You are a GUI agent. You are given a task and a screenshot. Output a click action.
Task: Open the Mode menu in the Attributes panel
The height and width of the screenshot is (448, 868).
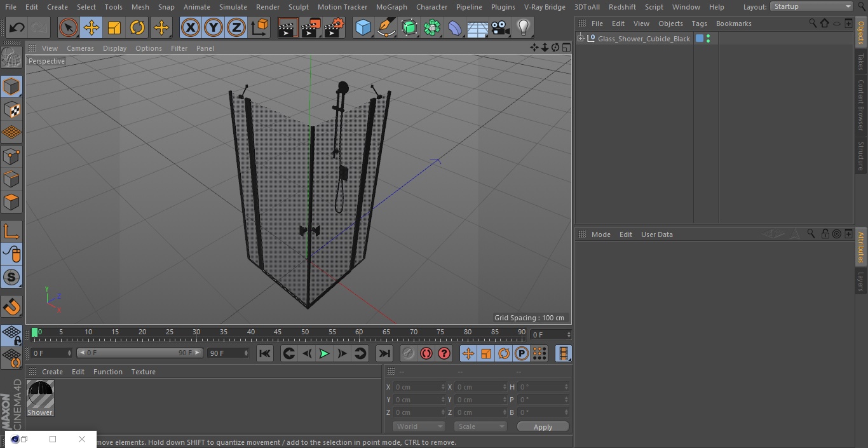[600, 234]
